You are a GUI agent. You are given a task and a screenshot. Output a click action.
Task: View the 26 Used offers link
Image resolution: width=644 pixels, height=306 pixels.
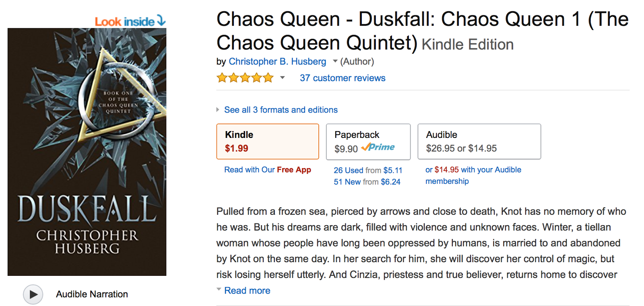click(x=367, y=170)
